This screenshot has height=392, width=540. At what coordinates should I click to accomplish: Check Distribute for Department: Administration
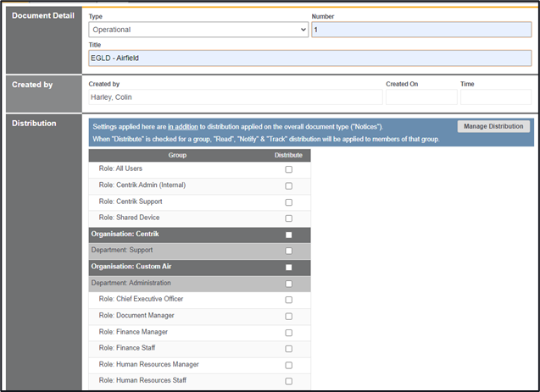click(x=288, y=284)
